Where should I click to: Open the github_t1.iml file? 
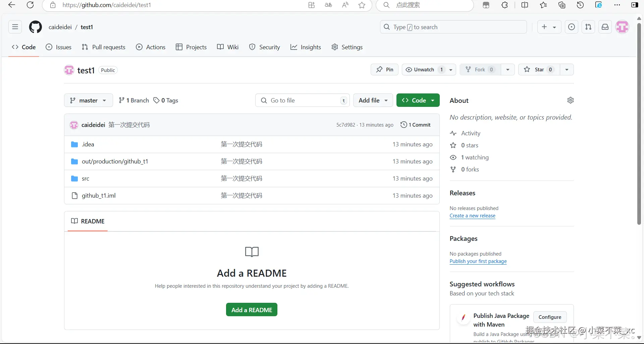point(99,196)
